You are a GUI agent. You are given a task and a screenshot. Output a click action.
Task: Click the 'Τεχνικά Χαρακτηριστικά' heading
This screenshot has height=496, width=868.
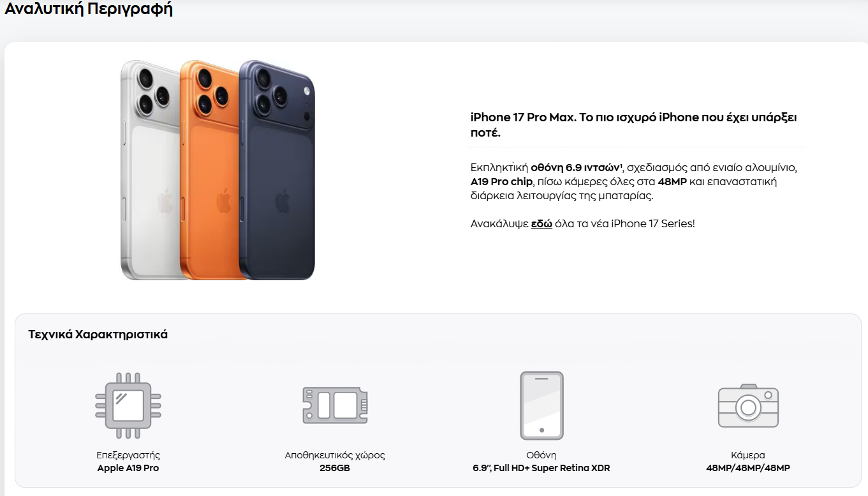(98, 334)
